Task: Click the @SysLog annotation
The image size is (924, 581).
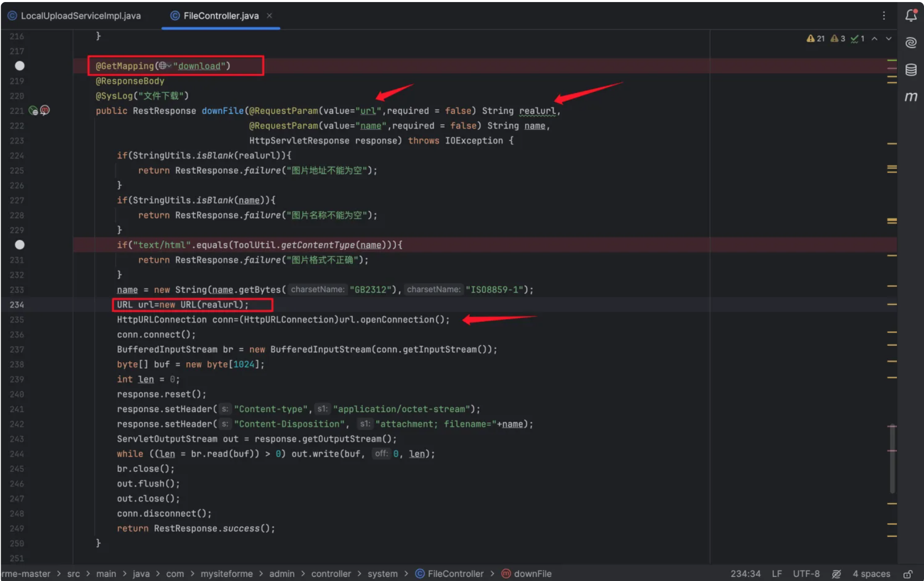Action: pyautogui.click(x=142, y=96)
